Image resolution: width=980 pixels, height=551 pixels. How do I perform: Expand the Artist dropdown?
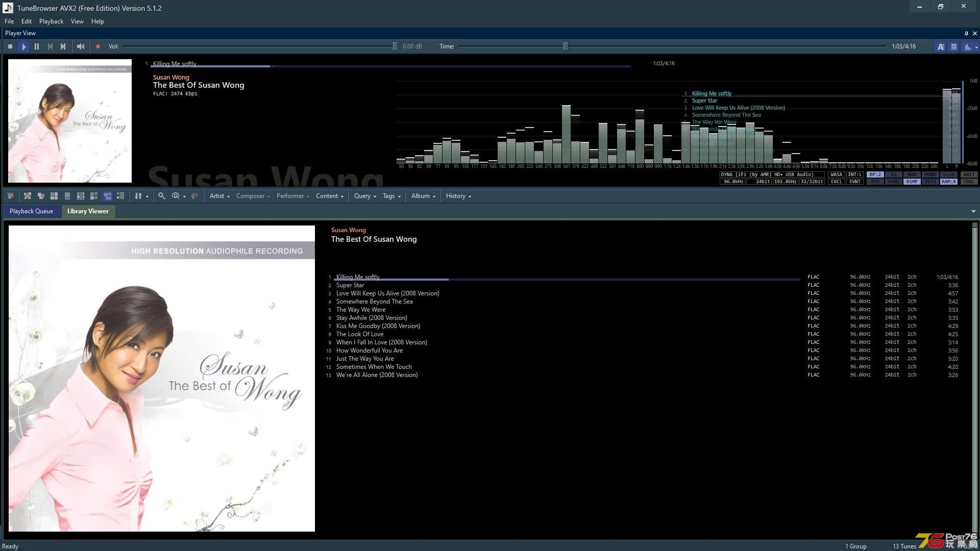coord(219,196)
